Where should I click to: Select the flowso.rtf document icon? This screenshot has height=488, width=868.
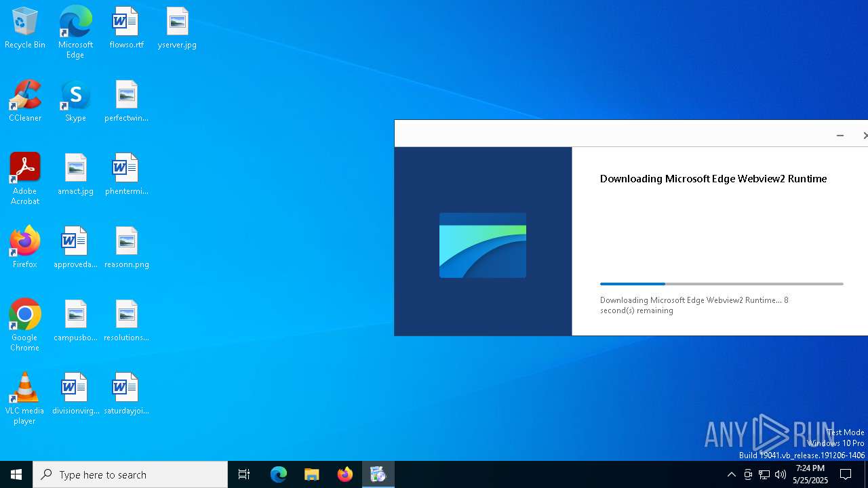coord(126,28)
